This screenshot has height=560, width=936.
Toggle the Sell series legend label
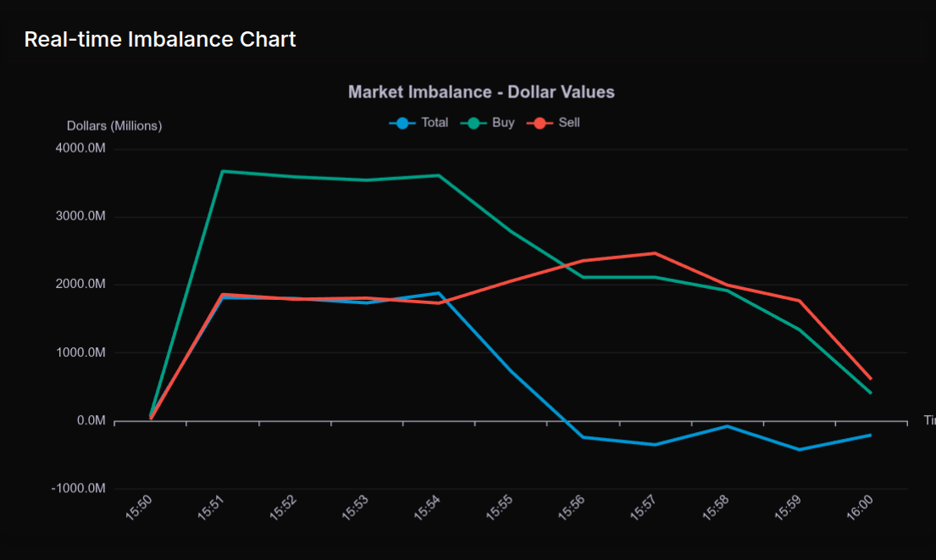[569, 123]
